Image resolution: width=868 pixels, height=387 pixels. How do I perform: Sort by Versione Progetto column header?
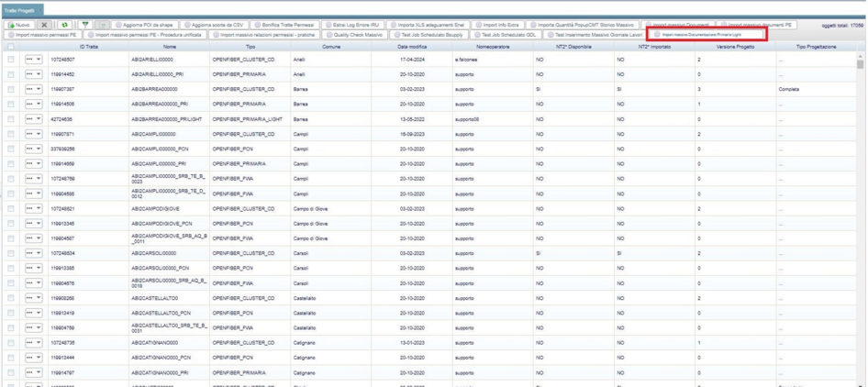click(x=736, y=47)
